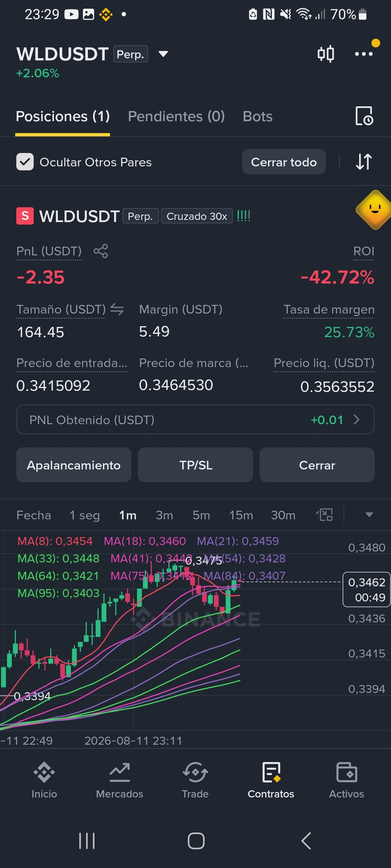
Task: Open PNL Obtenido details chevron
Action: [x=357, y=420]
